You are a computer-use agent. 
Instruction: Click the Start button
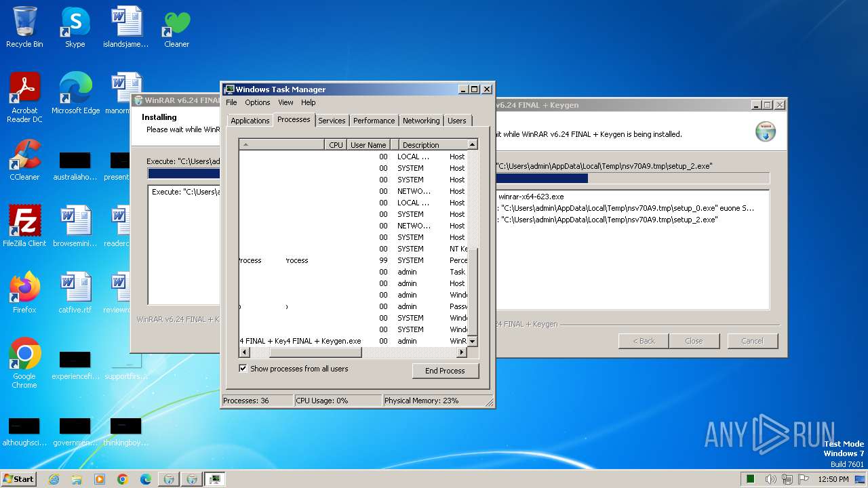[18, 479]
